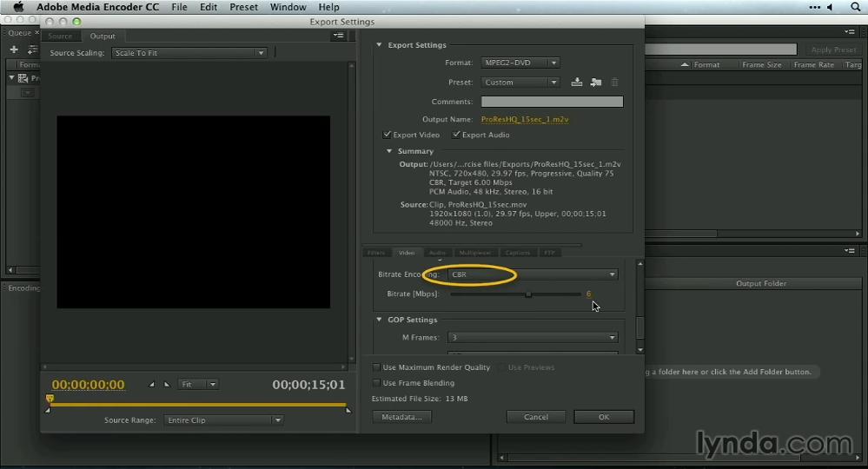Collapse the Summary section
Image resolution: width=868 pixels, height=469 pixels.
pyautogui.click(x=389, y=151)
